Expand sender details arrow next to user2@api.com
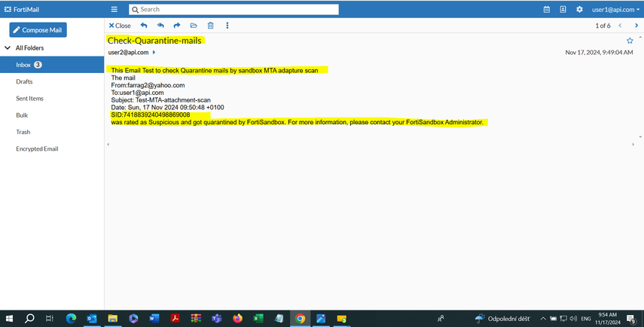This screenshot has width=644, height=327. point(154,52)
